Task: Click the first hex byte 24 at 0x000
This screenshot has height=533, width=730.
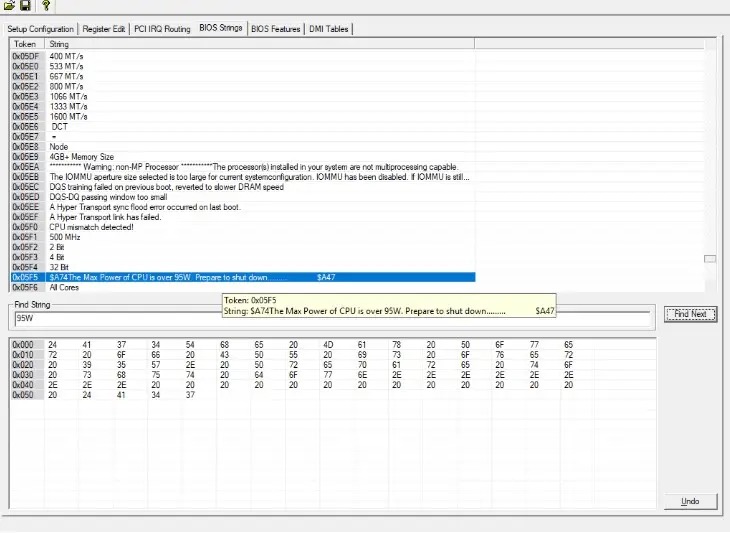Action: (53, 345)
